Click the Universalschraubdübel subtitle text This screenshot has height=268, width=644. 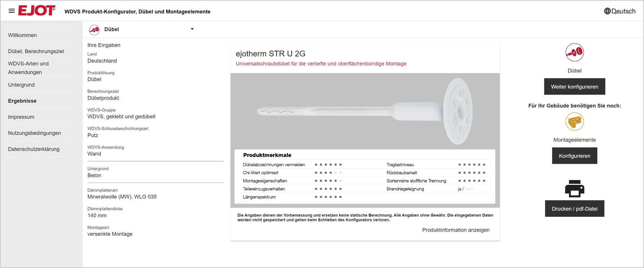click(321, 64)
